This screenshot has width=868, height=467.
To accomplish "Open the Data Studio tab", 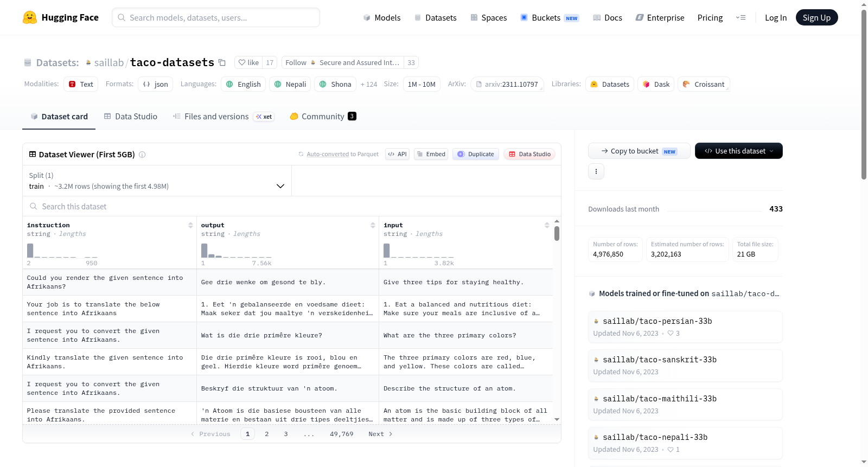I will coord(131,116).
